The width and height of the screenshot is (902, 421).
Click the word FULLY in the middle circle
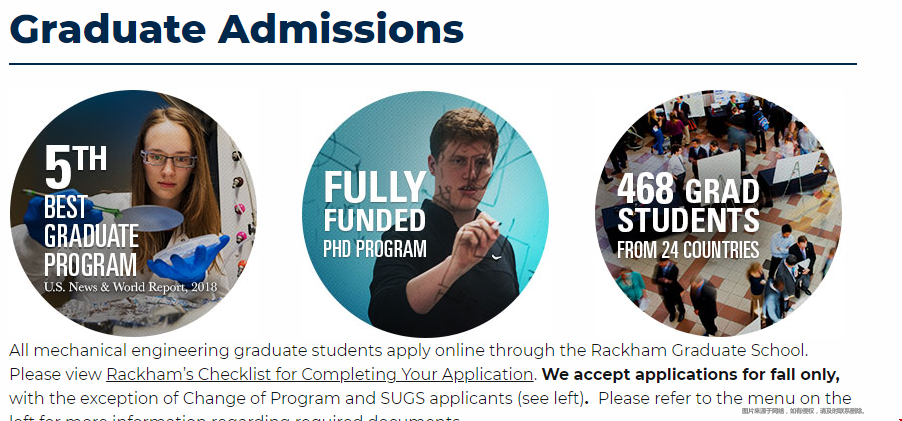(x=374, y=187)
